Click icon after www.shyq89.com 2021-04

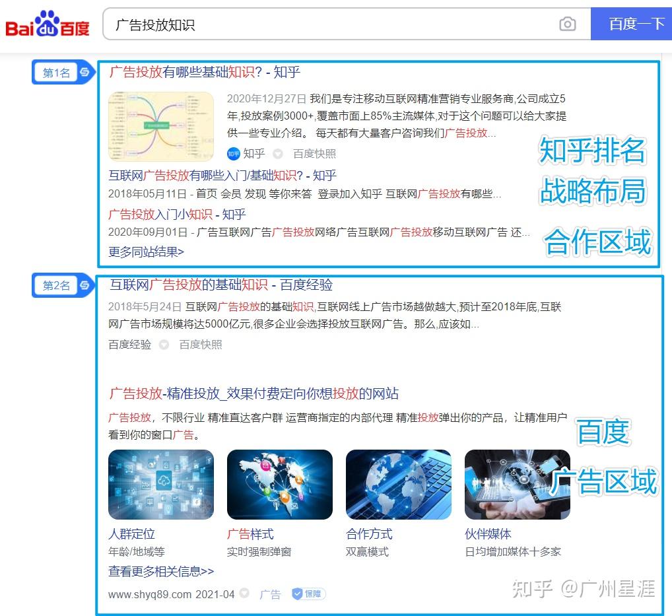(244, 594)
